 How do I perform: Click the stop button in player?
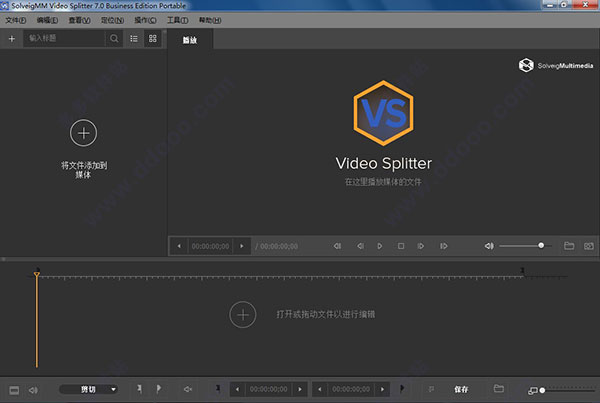pyautogui.click(x=401, y=246)
